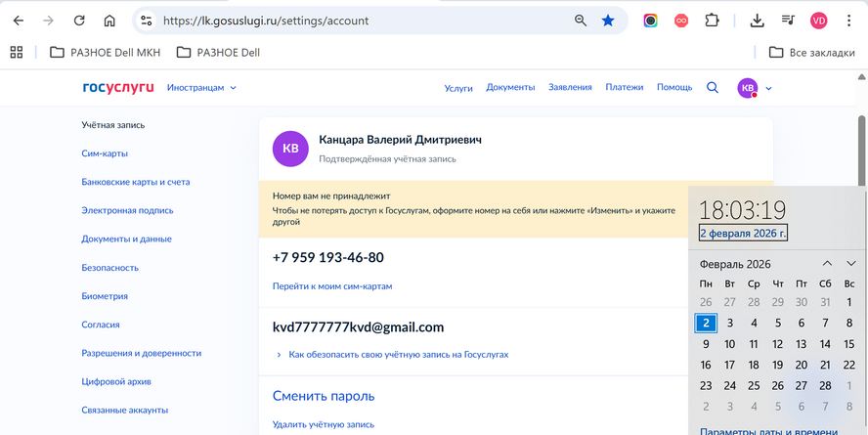Select Безопасность in the sidebar
This screenshot has width=868, height=435.
coord(109,268)
